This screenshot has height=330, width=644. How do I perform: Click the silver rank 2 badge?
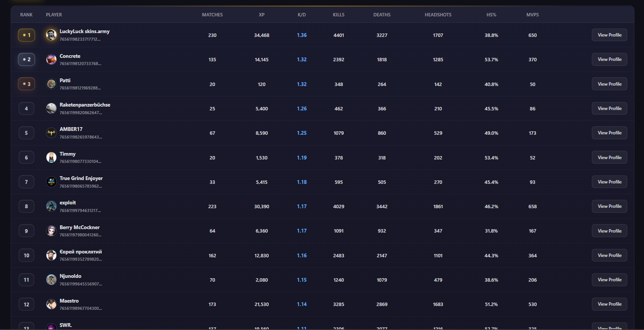point(26,59)
